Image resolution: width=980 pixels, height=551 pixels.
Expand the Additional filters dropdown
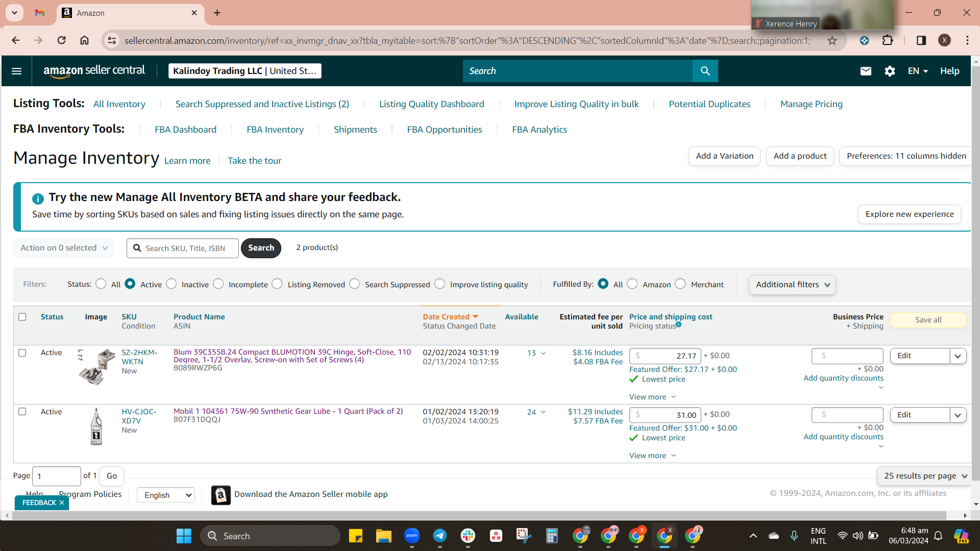pyautogui.click(x=792, y=285)
